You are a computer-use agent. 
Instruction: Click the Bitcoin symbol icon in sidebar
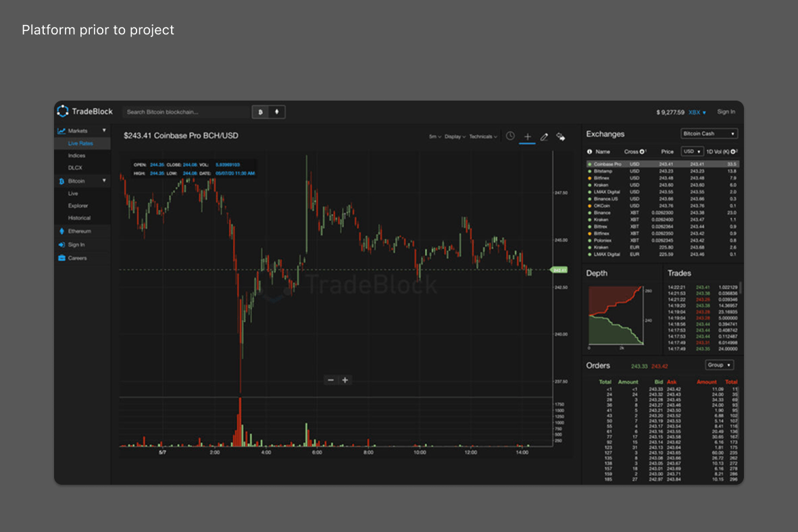[61, 181]
